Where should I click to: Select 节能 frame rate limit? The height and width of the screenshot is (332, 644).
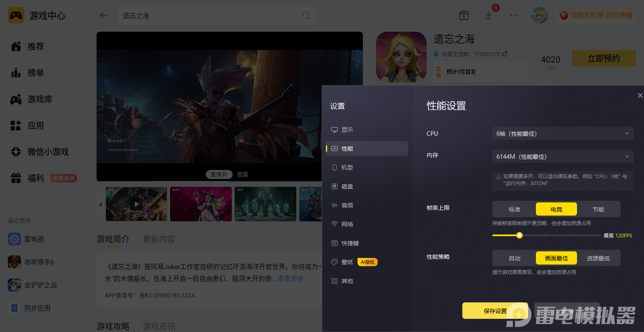pyautogui.click(x=598, y=209)
